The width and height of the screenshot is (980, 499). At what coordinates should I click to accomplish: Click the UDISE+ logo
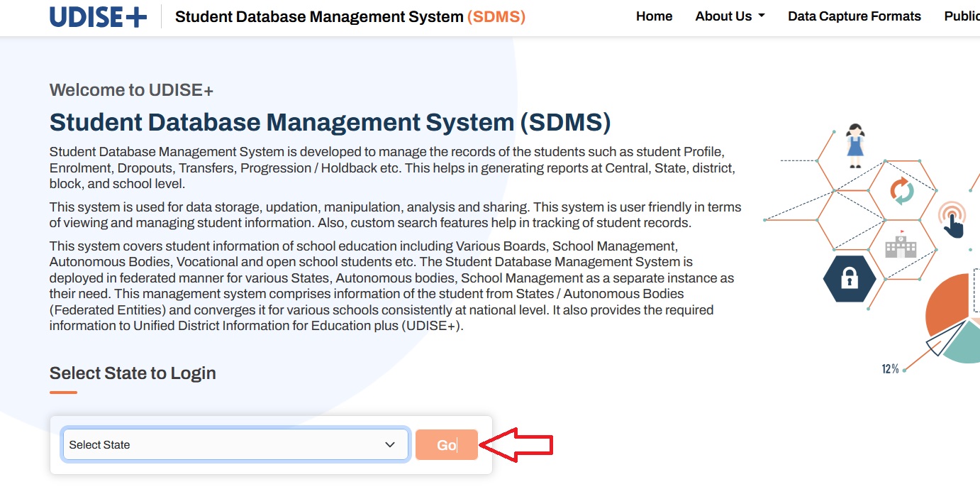tap(98, 16)
